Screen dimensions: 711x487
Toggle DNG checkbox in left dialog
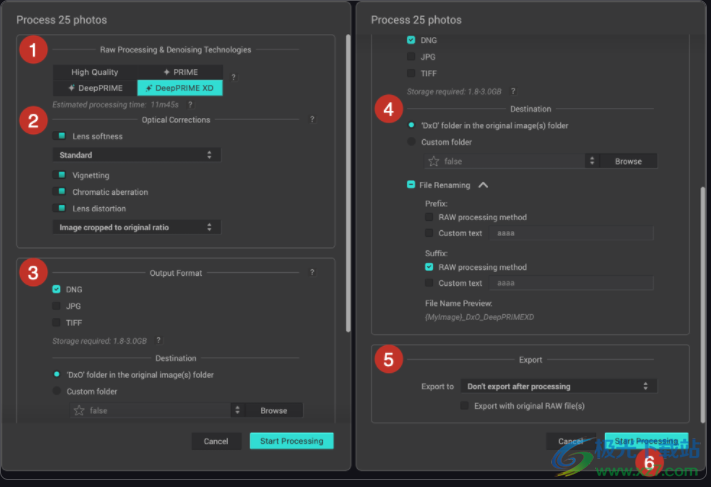click(56, 289)
